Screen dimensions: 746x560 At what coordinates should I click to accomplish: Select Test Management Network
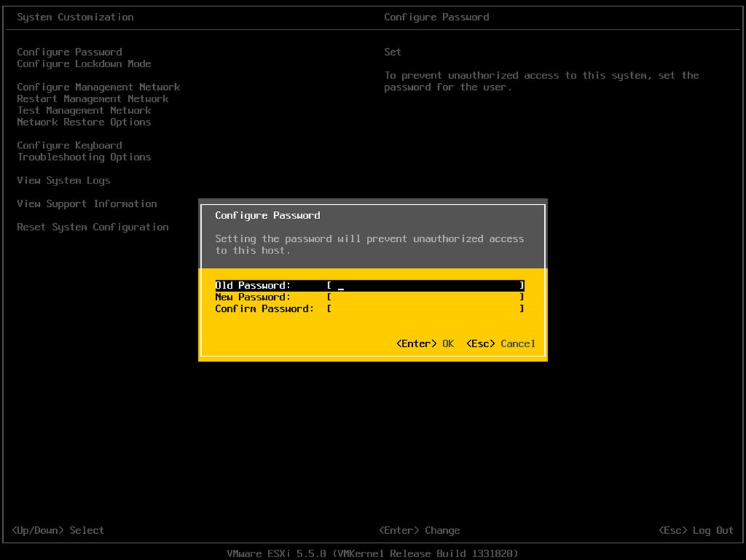tap(84, 111)
